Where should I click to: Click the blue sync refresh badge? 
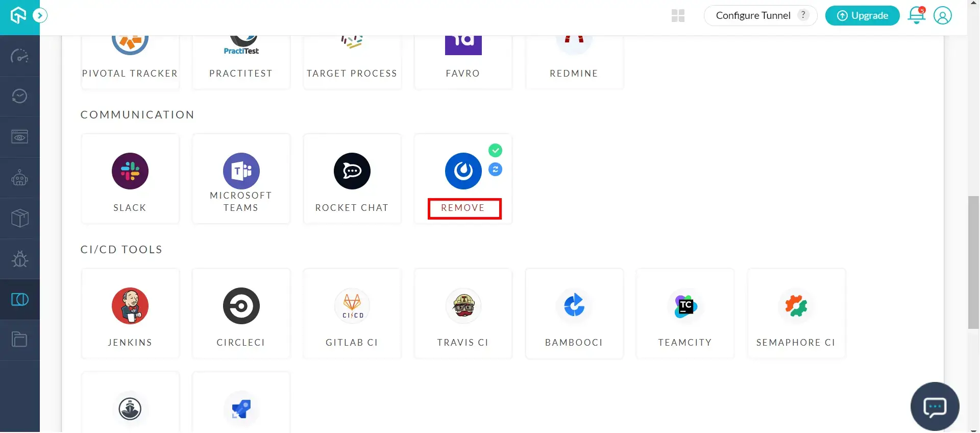[495, 170]
